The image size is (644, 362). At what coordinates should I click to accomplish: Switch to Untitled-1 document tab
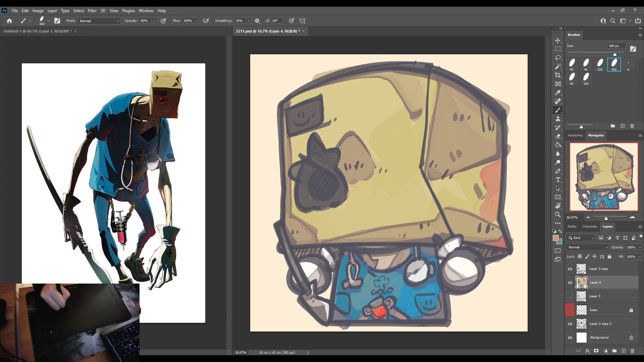point(38,31)
